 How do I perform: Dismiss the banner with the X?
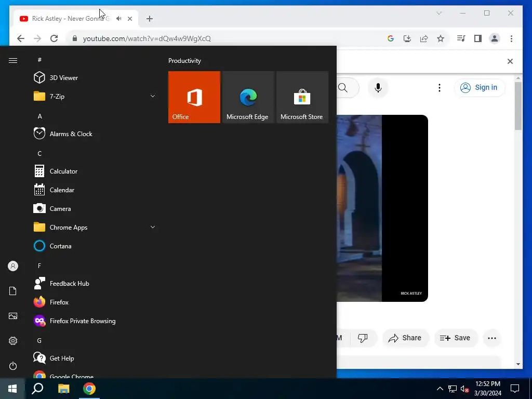(510, 61)
